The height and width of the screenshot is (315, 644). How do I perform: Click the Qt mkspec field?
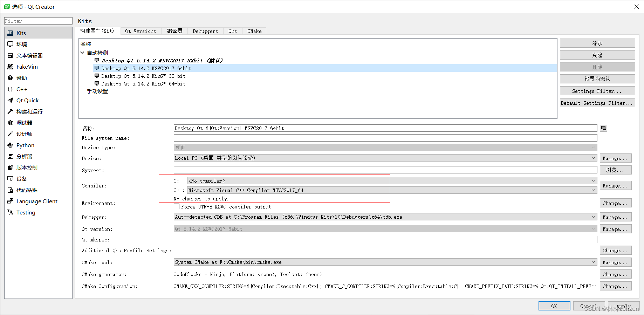[385, 240]
